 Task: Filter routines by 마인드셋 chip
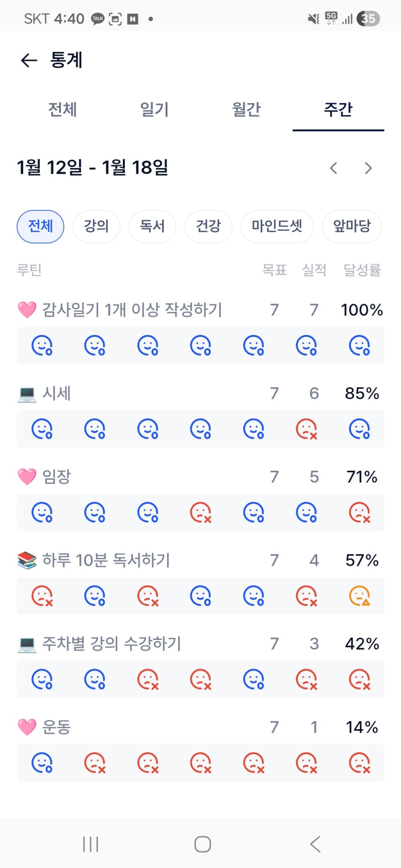pos(277,227)
